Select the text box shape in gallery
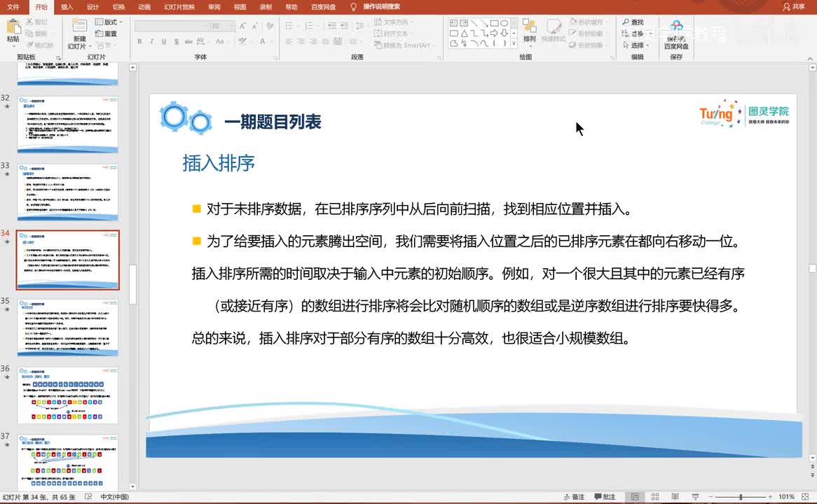 pos(454,23)
